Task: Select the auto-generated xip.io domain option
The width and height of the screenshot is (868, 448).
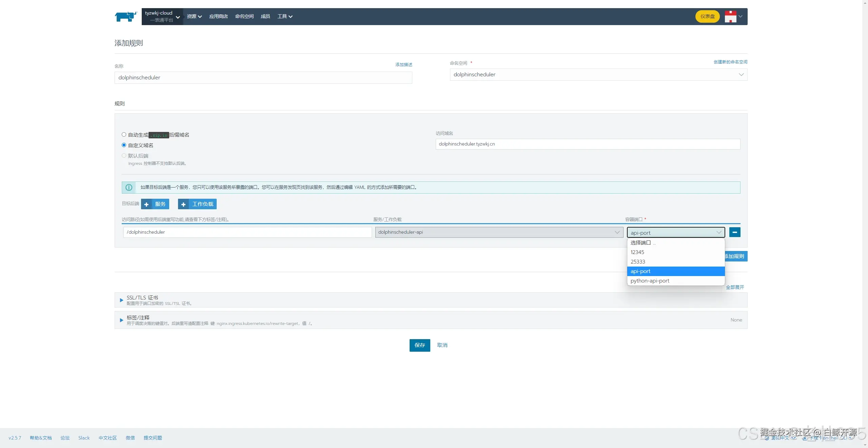Action: 124,135
